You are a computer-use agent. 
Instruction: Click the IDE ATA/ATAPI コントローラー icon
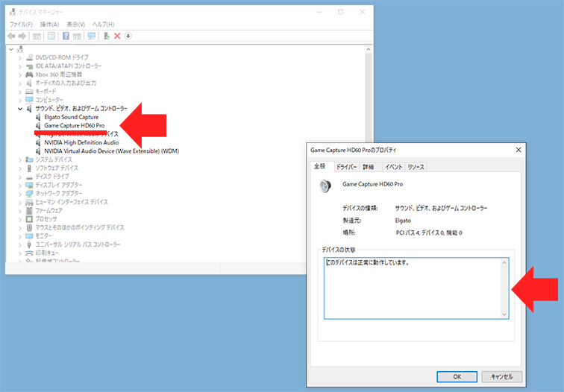(x=30, y=66)
